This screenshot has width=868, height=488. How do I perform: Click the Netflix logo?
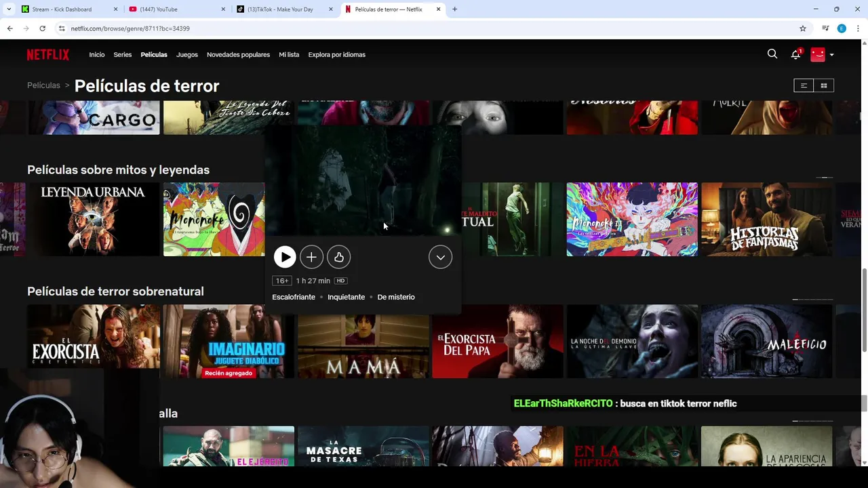[48, 55]
